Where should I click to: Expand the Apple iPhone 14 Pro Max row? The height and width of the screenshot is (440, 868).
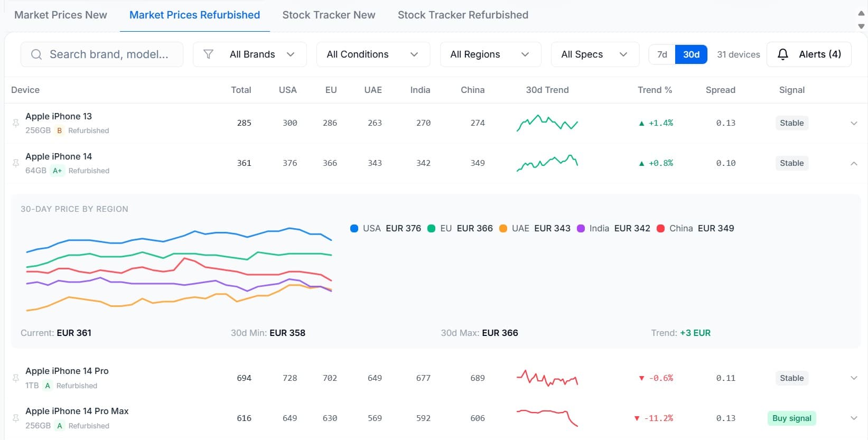(x=854, y=418)
